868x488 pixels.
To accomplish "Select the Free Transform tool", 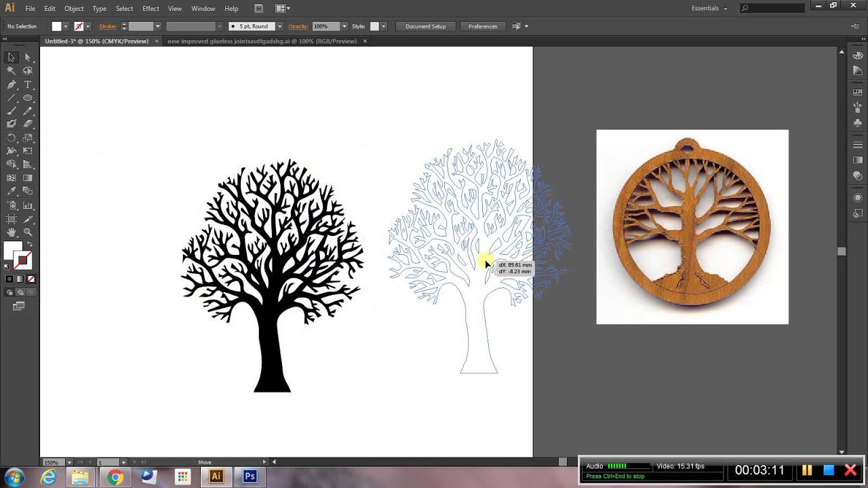I will (28, 150).
